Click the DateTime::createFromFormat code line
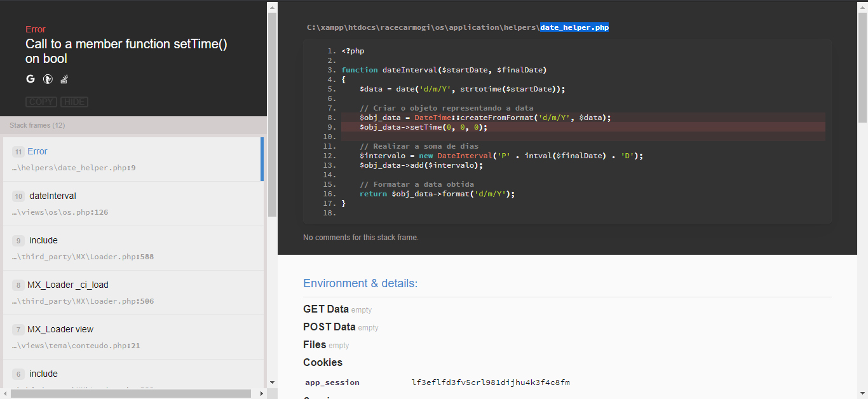 point(485,118)
